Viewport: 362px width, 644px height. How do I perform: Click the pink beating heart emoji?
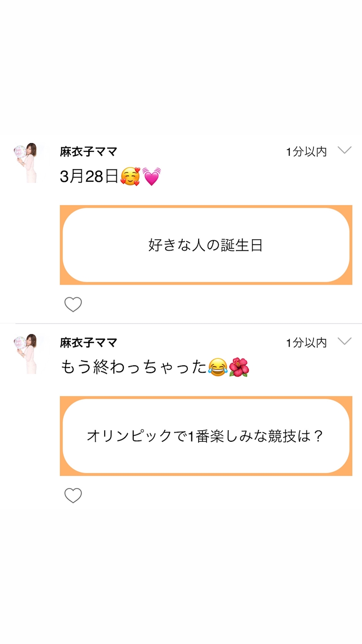(x=151, y=176)
